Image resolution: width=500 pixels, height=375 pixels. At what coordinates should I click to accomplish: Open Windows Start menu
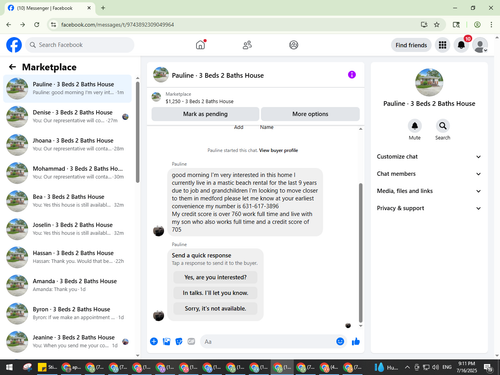point(9,367)
